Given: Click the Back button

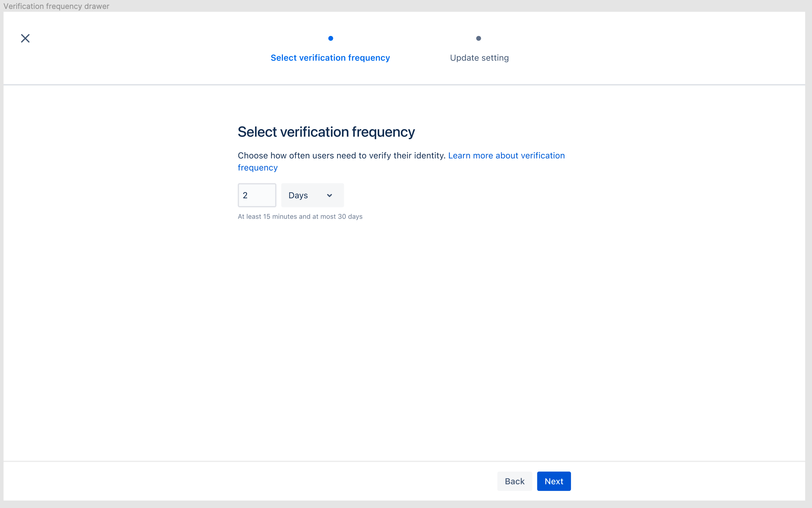Looking at the screenshot, I should pyautogui.click(x=514, y=481).
